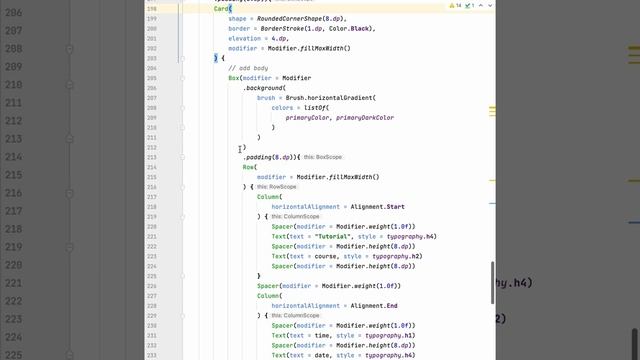The height and width of the screenshot is (360, 640).
Task: Fold the colors = listOf( block
Action: [x=182, y=108]
